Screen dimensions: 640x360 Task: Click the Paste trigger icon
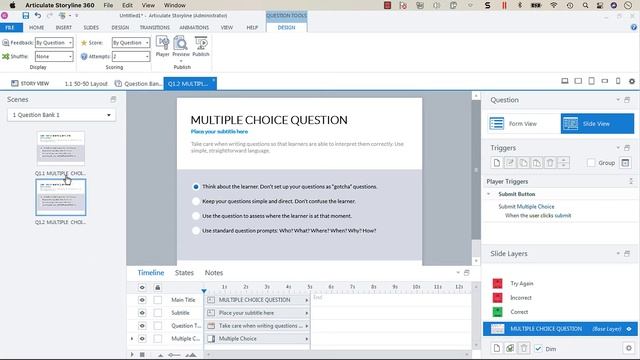click(536, 163)
